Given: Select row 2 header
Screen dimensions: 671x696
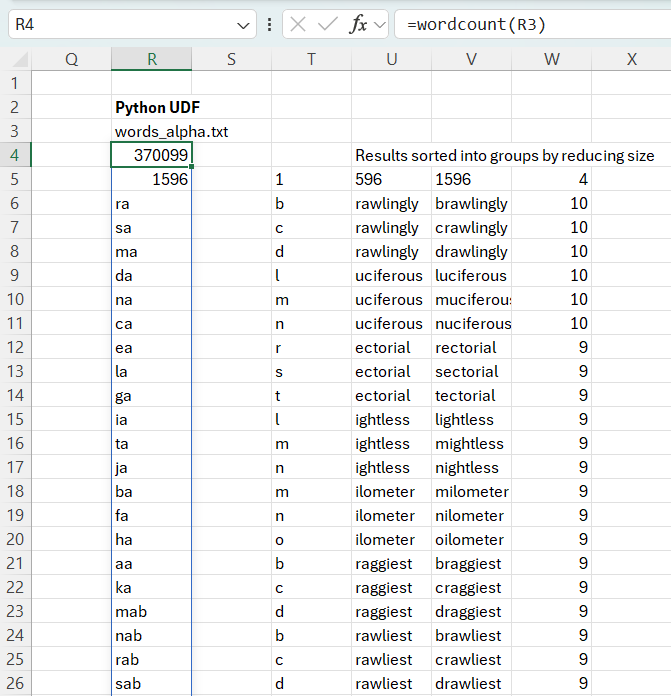Looking at the screenshot, I should (15, 107).
